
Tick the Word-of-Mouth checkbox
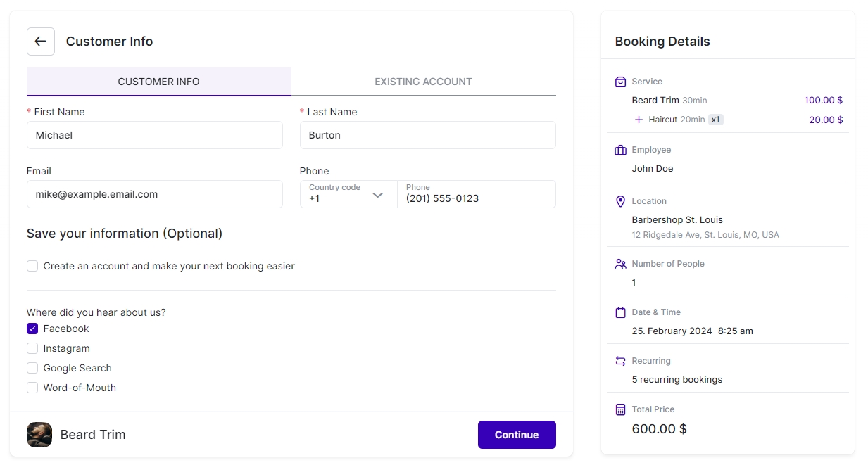[x=32, y=388]
